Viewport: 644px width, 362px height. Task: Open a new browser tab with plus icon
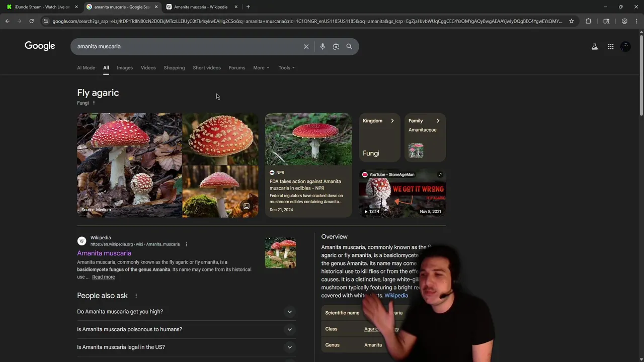click(248, 7)
